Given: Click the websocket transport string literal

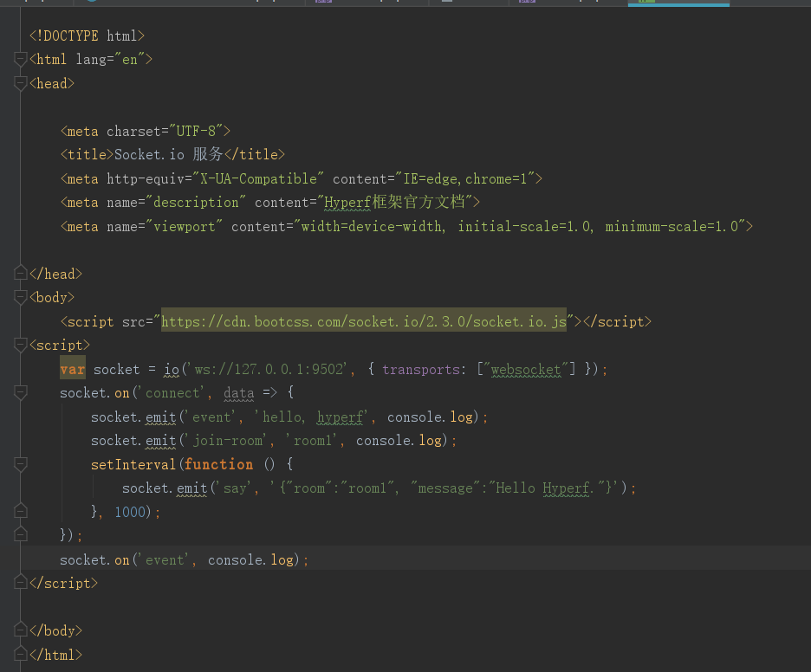Looking at the screenshot, I should click(x=526, y=369).
